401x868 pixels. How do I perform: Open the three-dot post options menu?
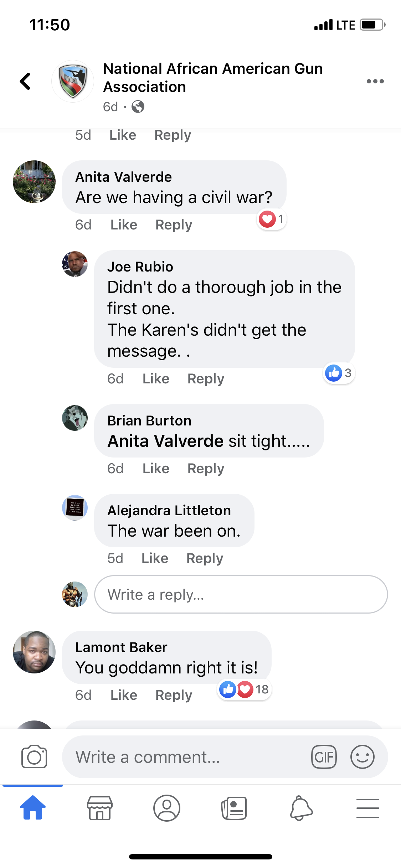click(x=375, y=81)
